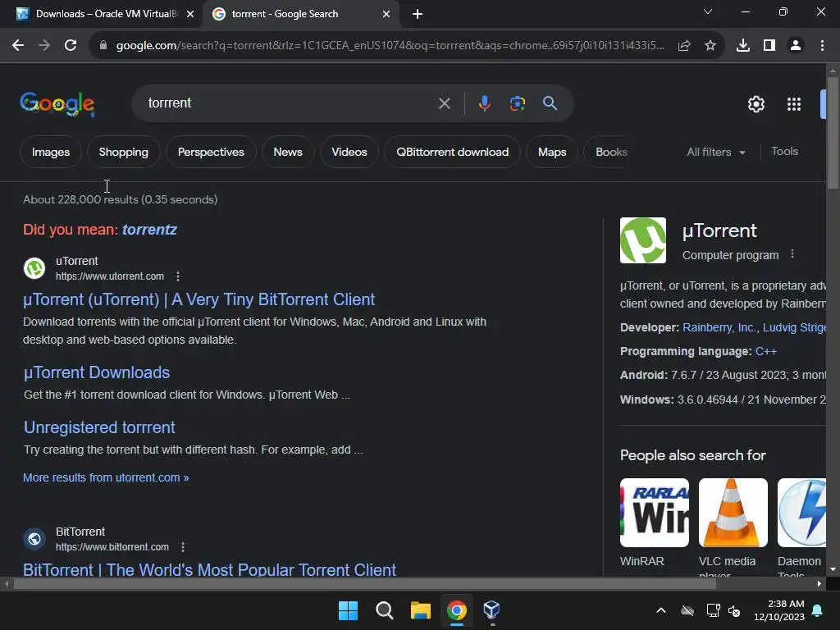Open notifications bell in taskbar
This screenshot has width=840, height=630.
point(818,610)
